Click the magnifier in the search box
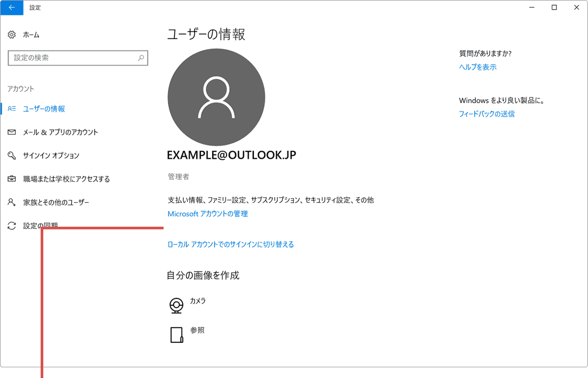Viewport: 588px width, 378px height. point(141,57)
